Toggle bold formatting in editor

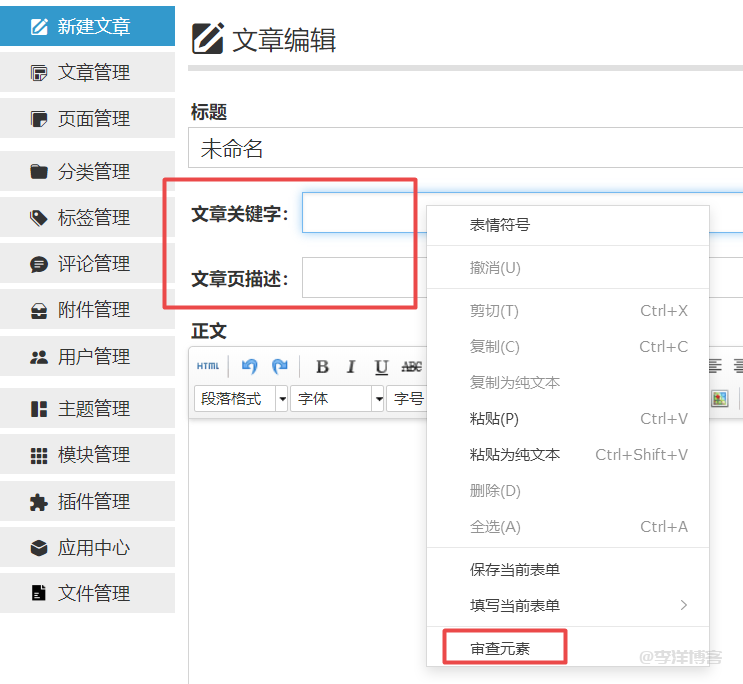(322, 367)
